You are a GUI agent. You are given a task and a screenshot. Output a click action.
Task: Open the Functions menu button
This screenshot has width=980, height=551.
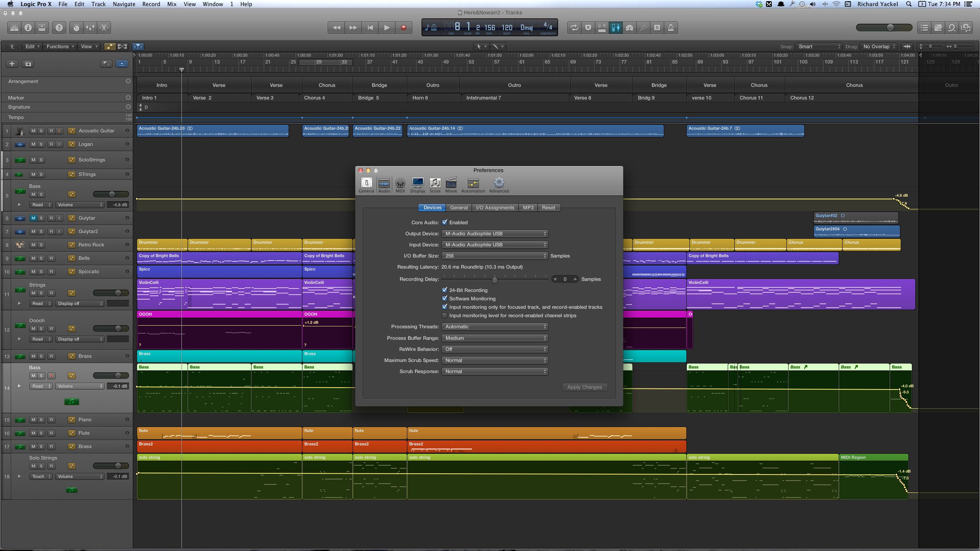pos(60,47)
